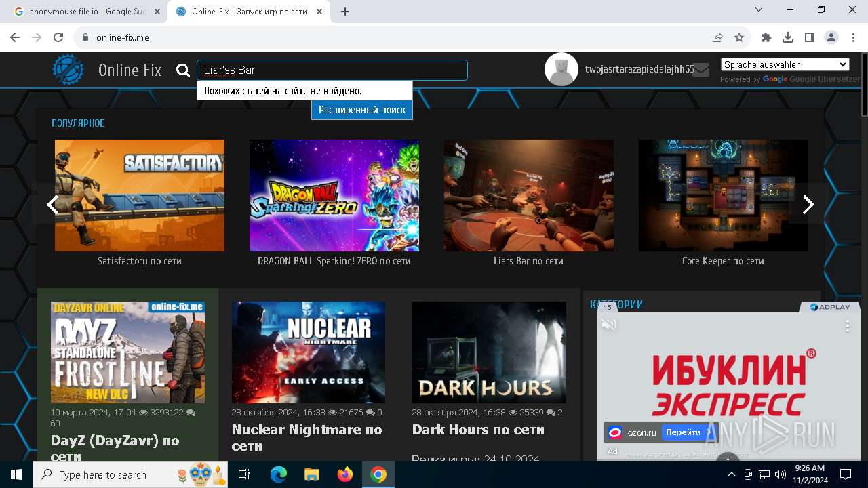Image resolution: width=868 pixels, height=488 pixels.
Task: Click ПОПУЛЯРНОЕ section heading
Action: click(78, 123)
